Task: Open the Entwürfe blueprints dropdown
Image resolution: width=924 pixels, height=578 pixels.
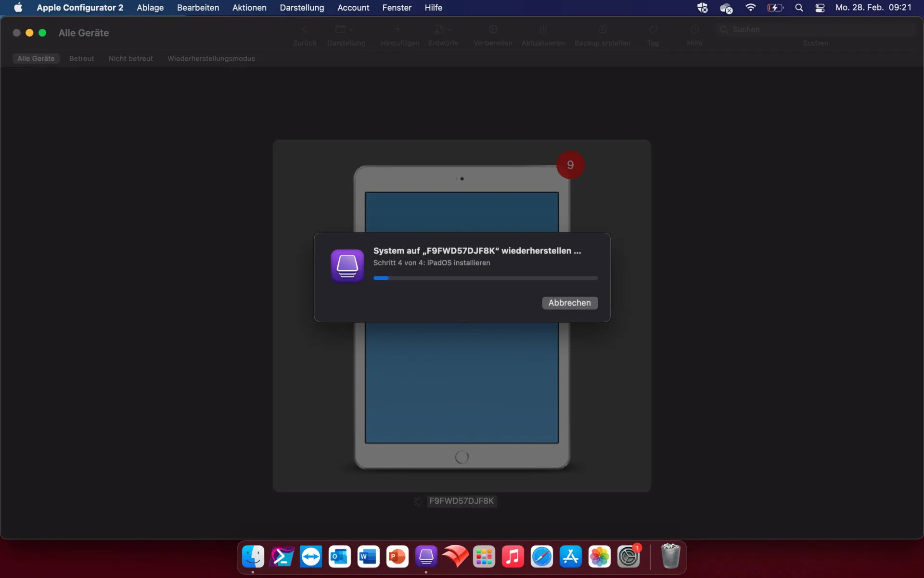Action: point(443,30)
